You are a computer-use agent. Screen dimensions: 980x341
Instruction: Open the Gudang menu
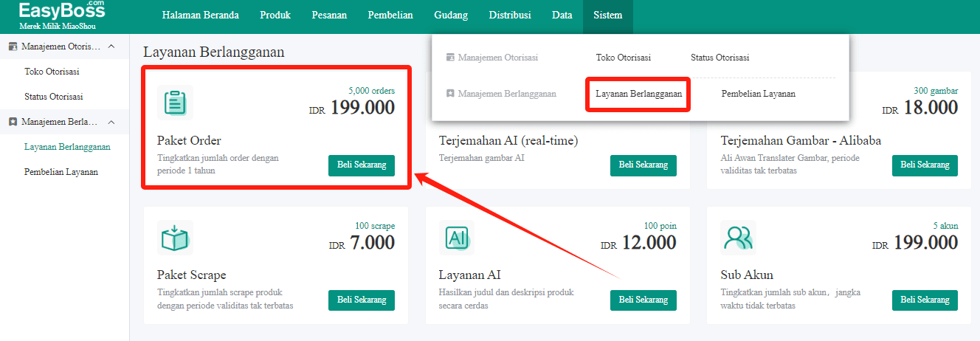pyautogui.click(x=451, y=15)
